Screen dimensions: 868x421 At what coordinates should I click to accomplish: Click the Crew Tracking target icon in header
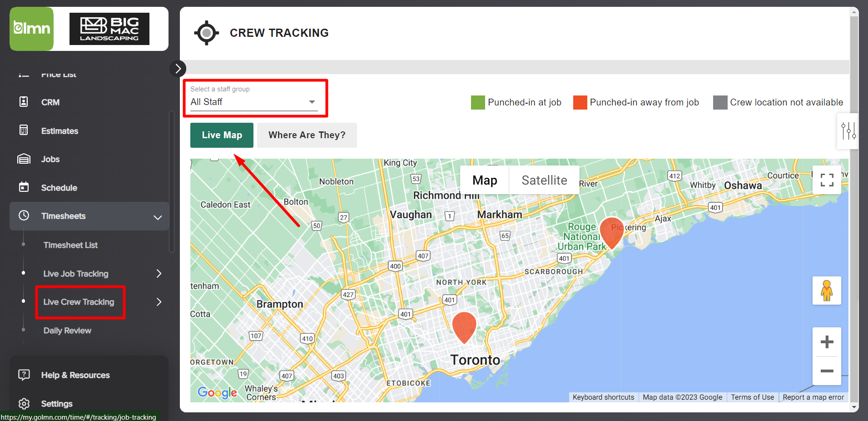click(x=206, y=32)
